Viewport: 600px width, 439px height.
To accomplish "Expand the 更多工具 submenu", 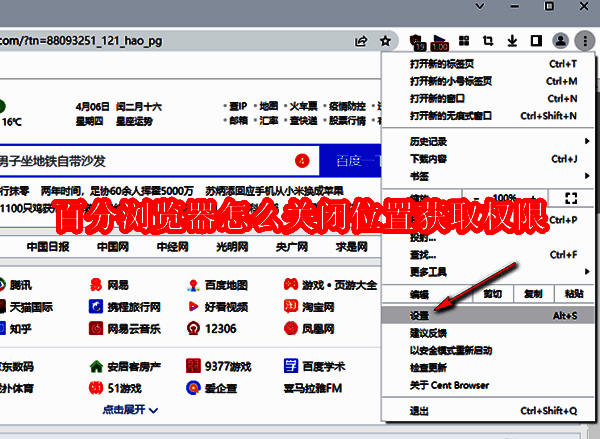I will tap(488, 272).
